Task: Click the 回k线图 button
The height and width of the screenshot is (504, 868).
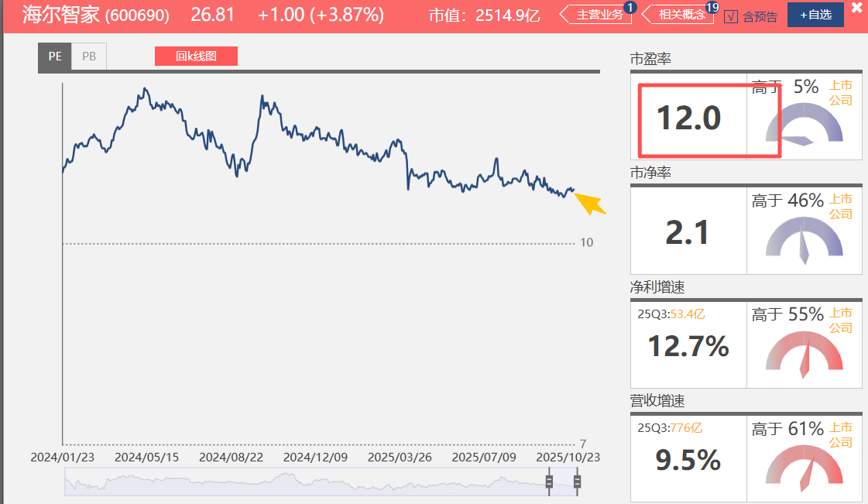Action: [196, 57]
